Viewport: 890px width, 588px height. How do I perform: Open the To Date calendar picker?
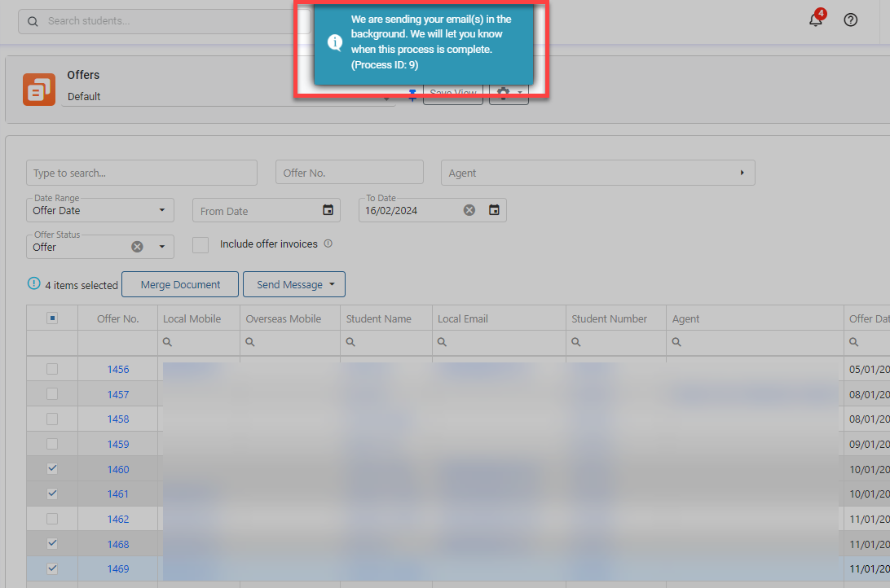494,210
